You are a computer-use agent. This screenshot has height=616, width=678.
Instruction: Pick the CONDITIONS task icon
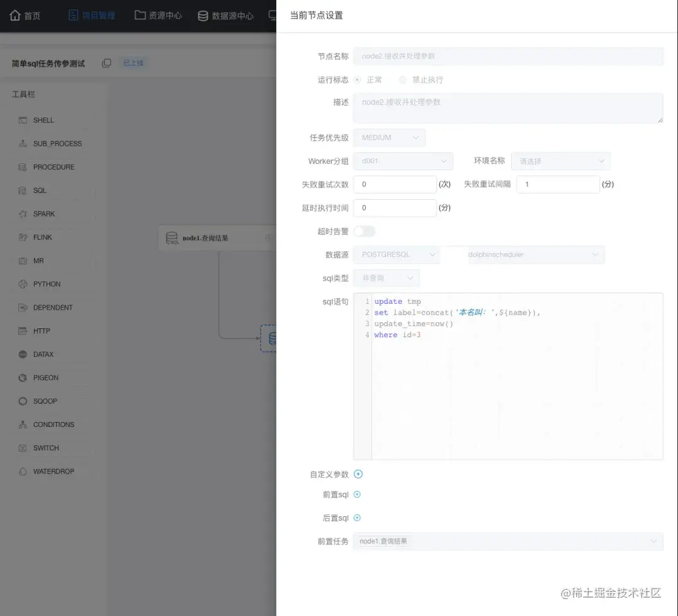click(23, 425)
